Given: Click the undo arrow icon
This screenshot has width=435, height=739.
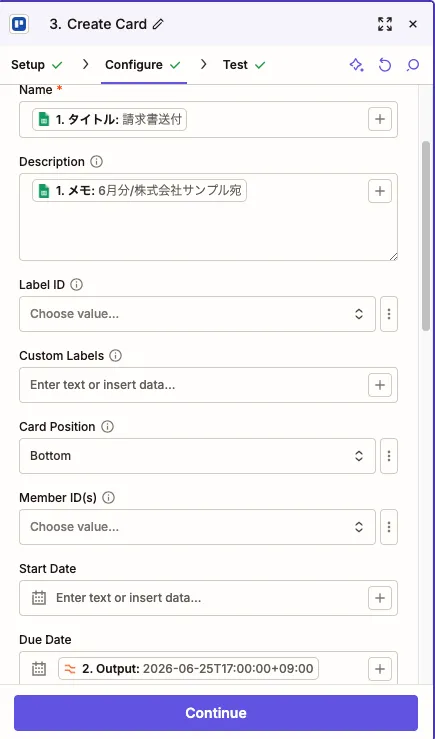Looking at the screenshot, I should tap(385, 65).
